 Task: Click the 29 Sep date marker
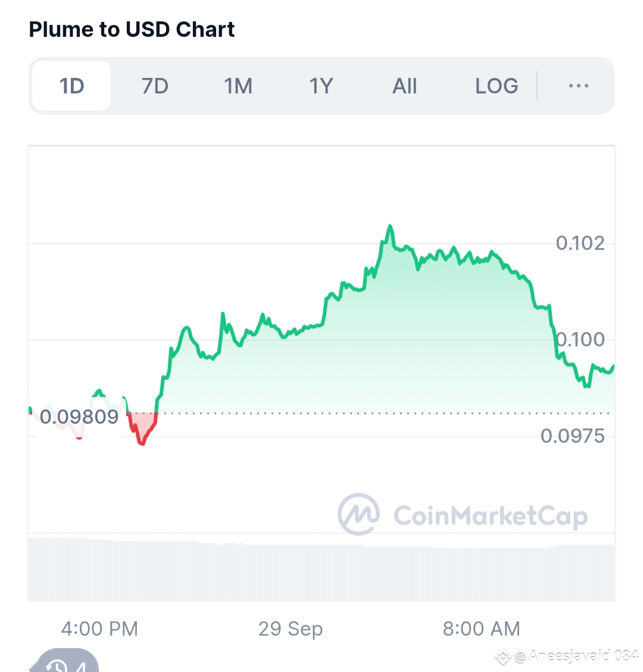click(x=291, y=629)
